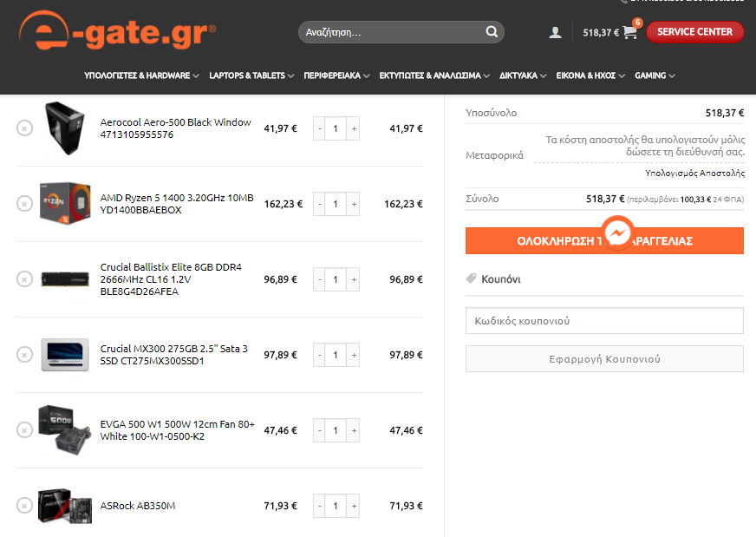This screenshot has height=537, width=756.
Task: Open Υπολογισμός Αποστολής link
Action: tap(694, 173)
